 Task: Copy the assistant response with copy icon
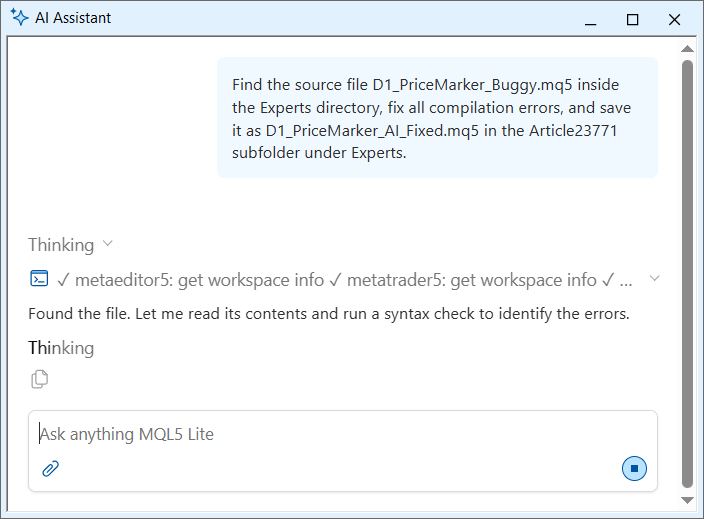tap(40, 379)
